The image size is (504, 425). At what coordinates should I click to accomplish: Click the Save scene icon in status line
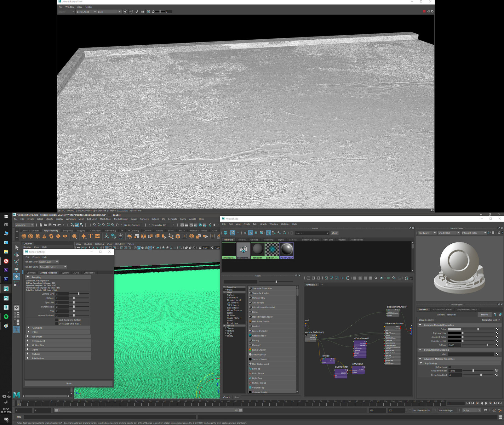pyautogui.click(x=50, y=225)
